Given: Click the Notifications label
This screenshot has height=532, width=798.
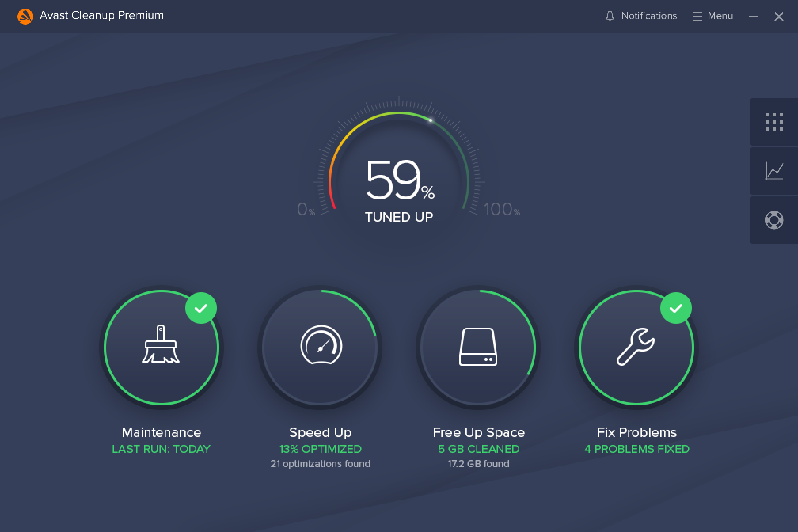Looking at the screenshot, I should pyautogui.click(x=649, y=16).
